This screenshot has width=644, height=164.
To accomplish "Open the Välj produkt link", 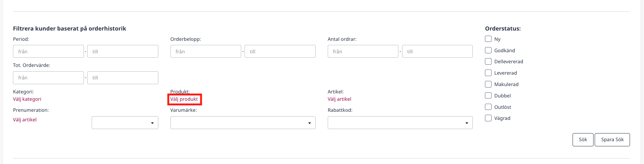I will [x=184, y=99].
